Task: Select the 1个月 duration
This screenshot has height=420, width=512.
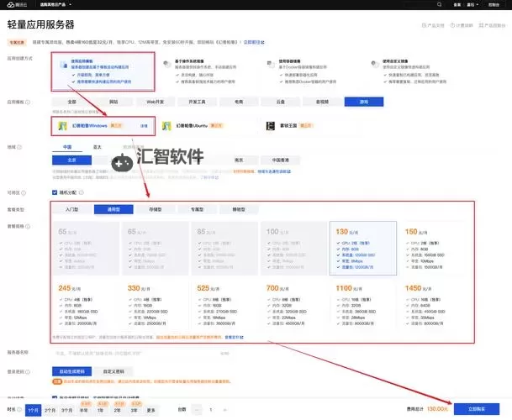Action: pos(34,410)
